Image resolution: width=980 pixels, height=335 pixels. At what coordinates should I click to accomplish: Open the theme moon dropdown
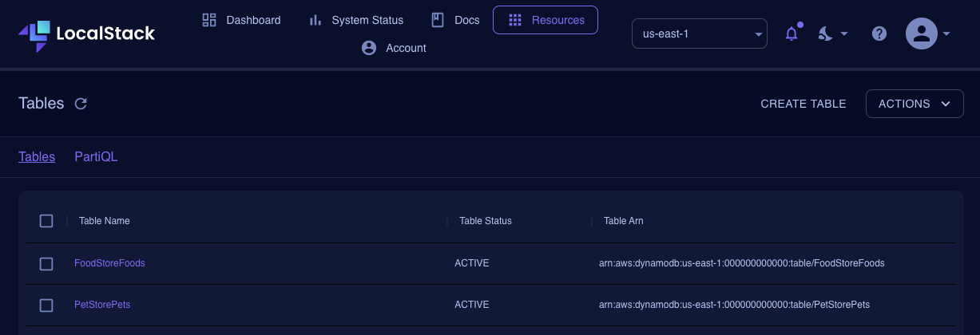point(833,33)
